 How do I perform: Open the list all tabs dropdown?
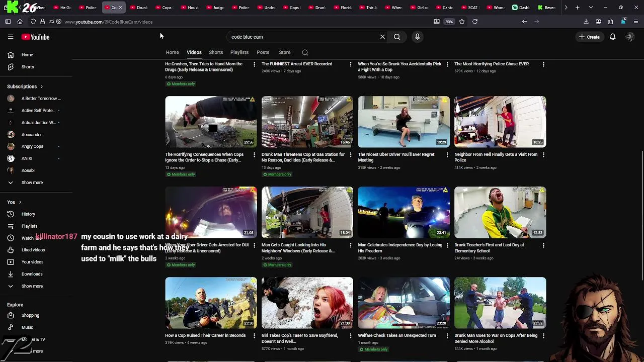591,8
